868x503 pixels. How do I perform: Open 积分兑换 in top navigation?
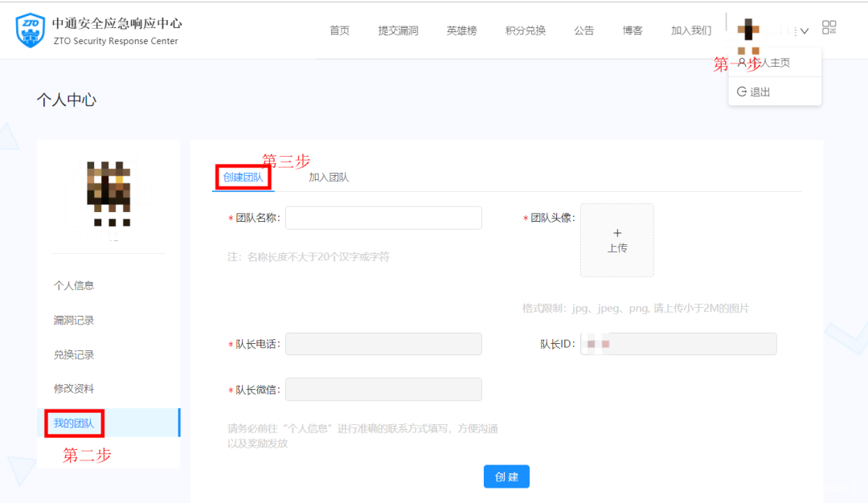point(525,31)
